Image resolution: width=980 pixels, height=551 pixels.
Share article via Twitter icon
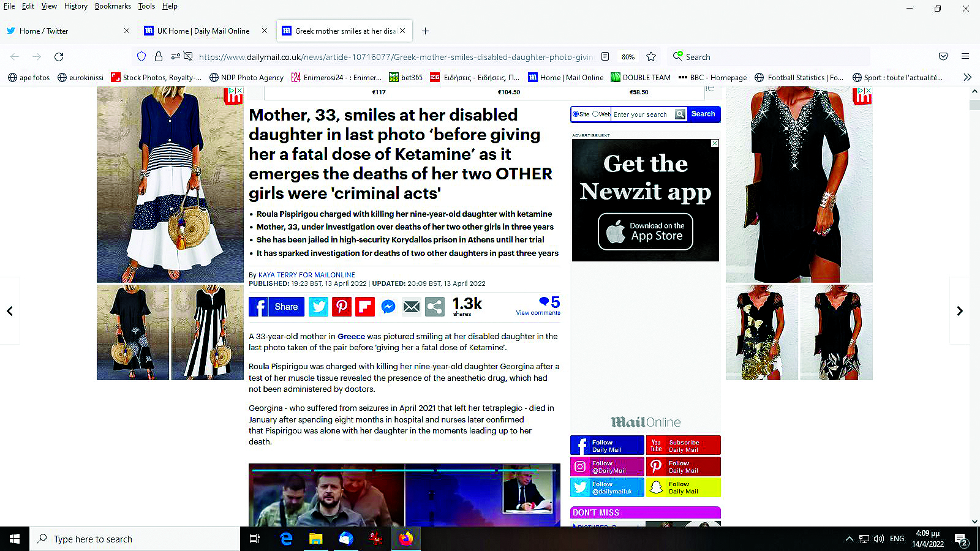318,307
